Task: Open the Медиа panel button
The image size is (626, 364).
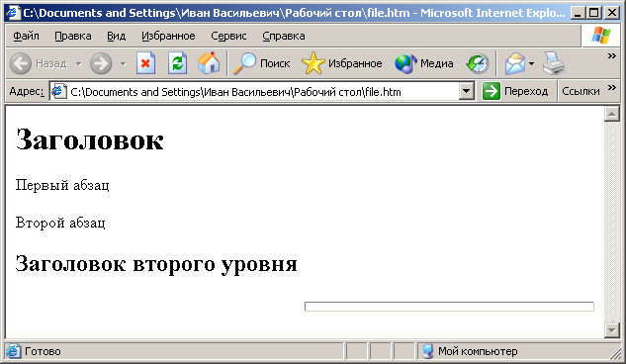Action: pos(424,63)
